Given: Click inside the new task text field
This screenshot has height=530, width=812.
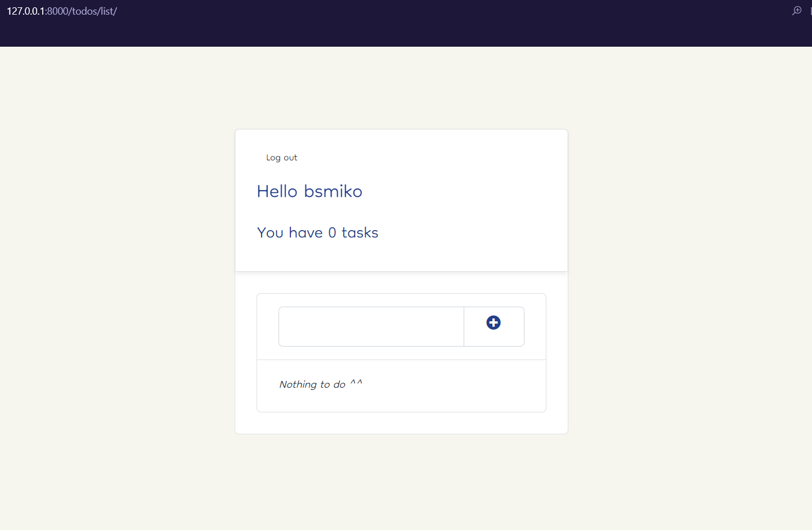Looking at the screenshot, I should tap(371, 326).
